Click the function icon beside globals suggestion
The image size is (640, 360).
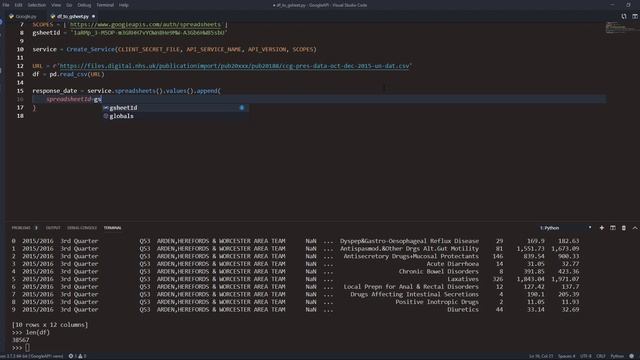point(106,116)
